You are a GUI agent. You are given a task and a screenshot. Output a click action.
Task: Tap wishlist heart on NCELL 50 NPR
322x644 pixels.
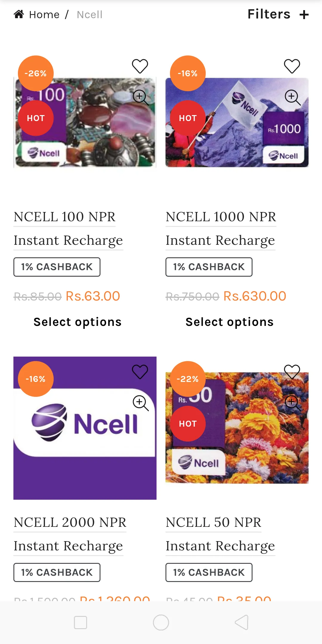[x=292, y=371]
